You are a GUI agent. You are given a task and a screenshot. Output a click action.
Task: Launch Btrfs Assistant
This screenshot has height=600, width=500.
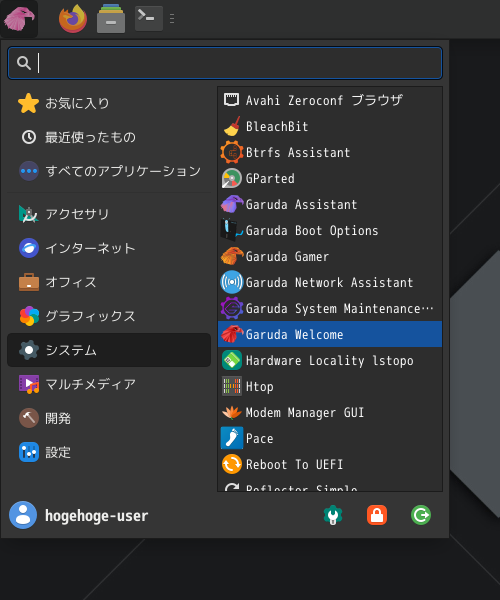[330, 152]
